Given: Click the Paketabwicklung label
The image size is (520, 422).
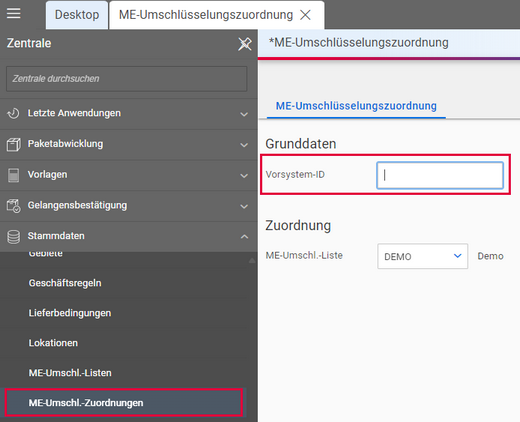Looking at the screenshot, I should point(65,144).
